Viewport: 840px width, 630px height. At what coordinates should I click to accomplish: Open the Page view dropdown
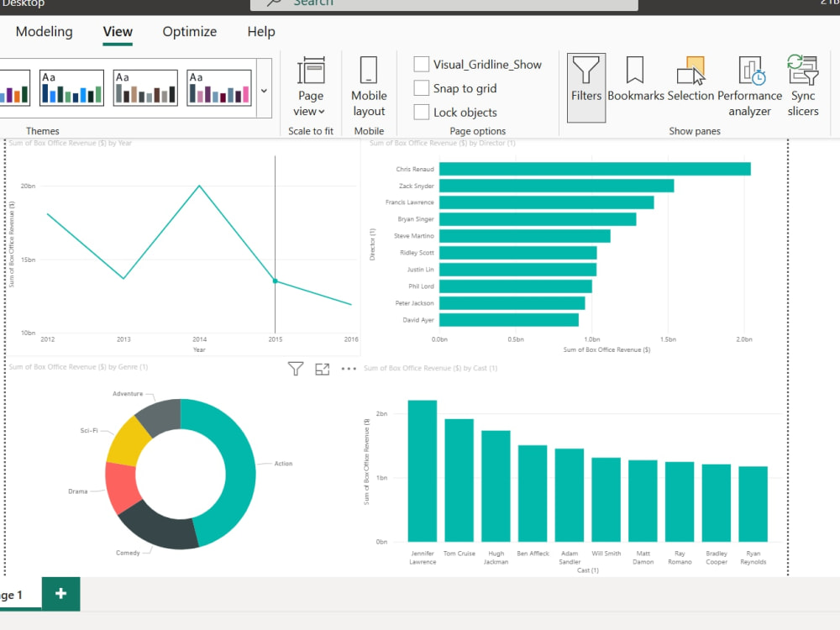(310, 87)
